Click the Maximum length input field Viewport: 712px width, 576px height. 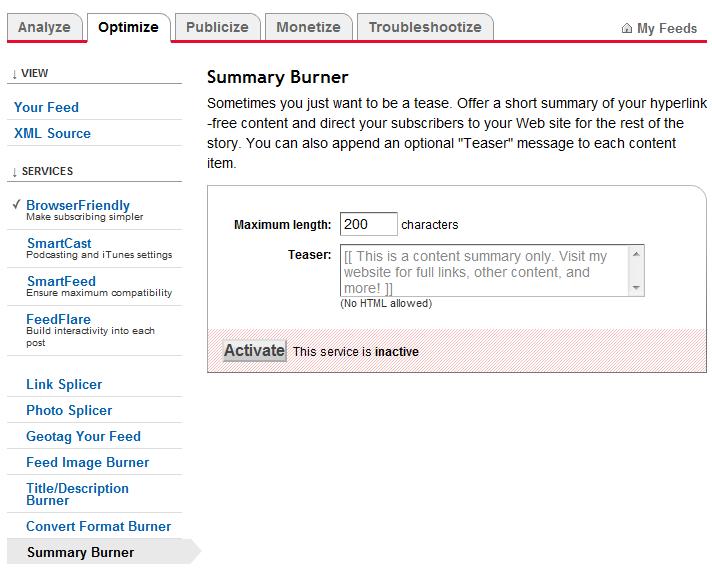(x=368, y=224)
